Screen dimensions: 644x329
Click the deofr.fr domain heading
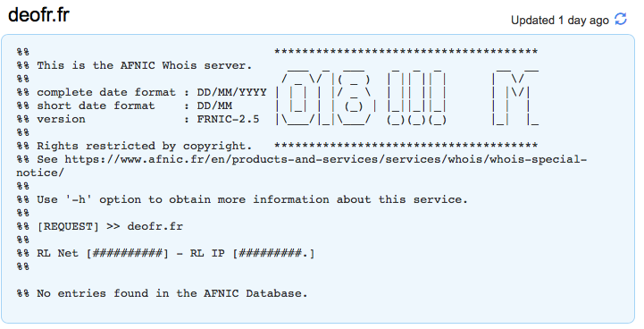point(38,15)
